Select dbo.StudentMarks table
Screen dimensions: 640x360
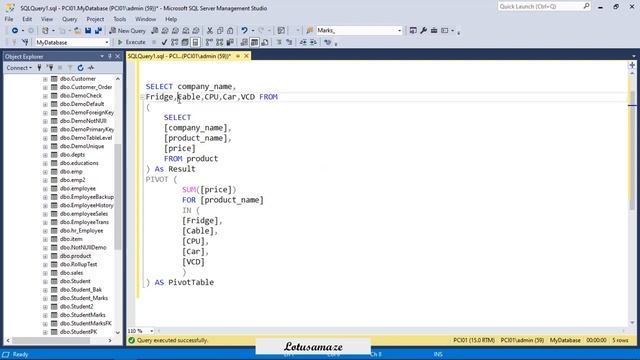82,315
